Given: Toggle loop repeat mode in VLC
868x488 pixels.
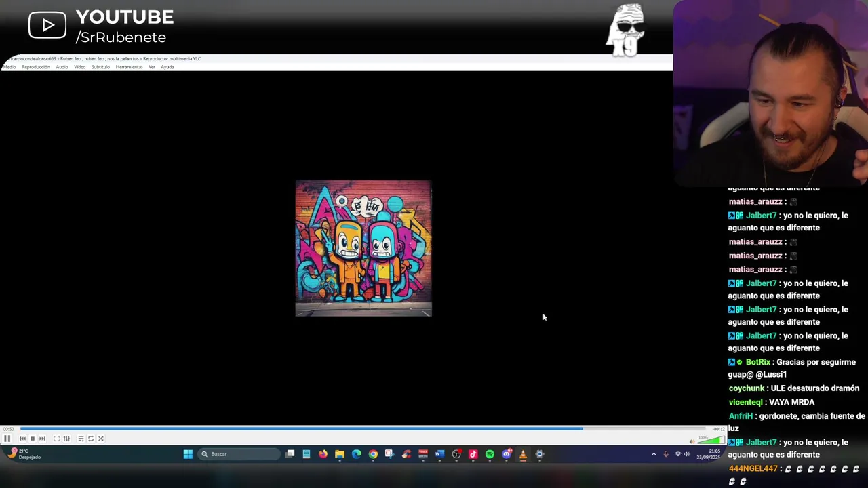Looking at the screenshot, I should [x=91, y=439].
